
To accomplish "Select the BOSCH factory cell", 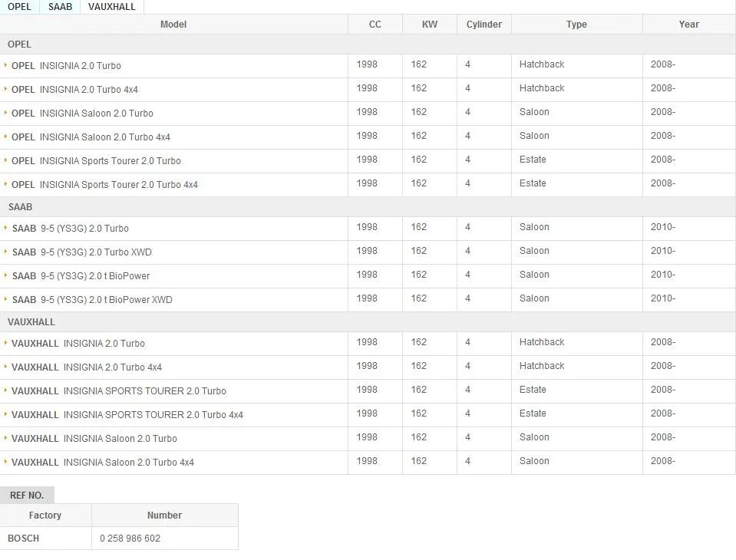I will 45,539.
